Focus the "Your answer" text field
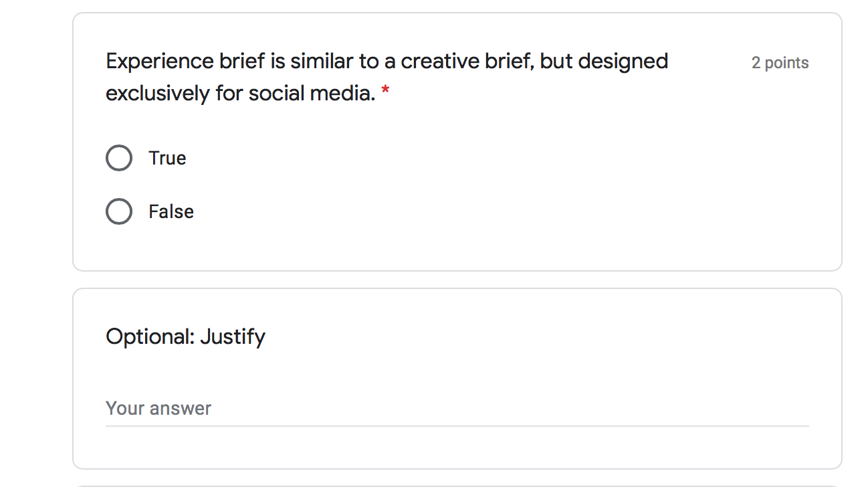This screenshot has width=868, height=487. coord(457,408)
